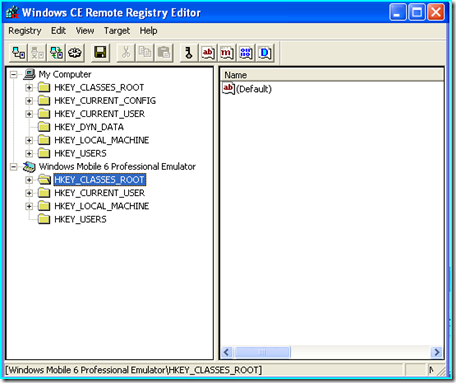456x383 pixels.
Task: Select HKEY_CURRENT_CONFIG key label
Action: [x=105, y=100]
